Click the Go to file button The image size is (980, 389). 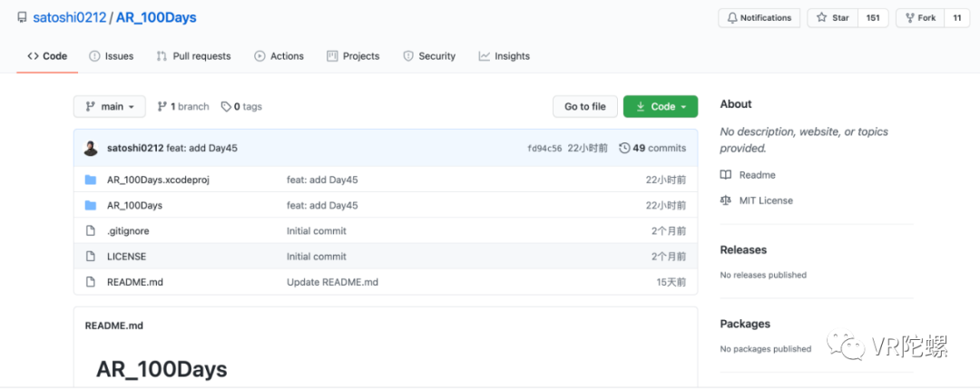(x=585, y=107)
